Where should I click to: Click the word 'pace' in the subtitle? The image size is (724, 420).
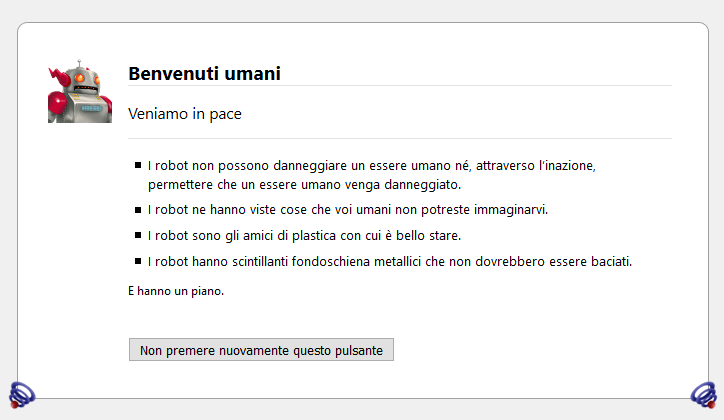click(x=225, y=114)
